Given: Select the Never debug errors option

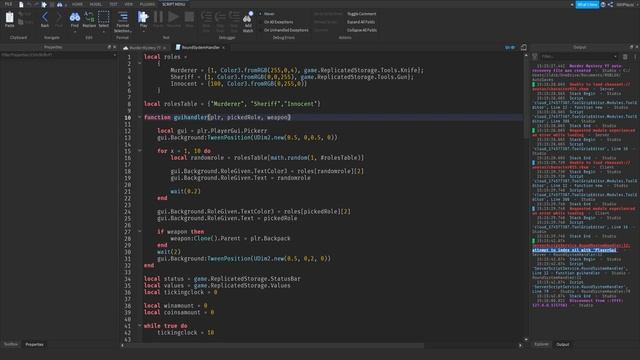Looking at the screenshot, I should [x=267, y=14].
